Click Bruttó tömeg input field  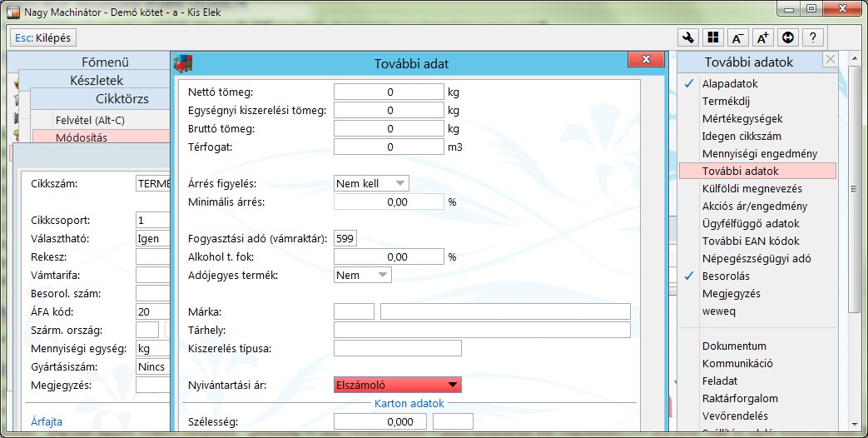pyautogui.click(x=389, y=128)
